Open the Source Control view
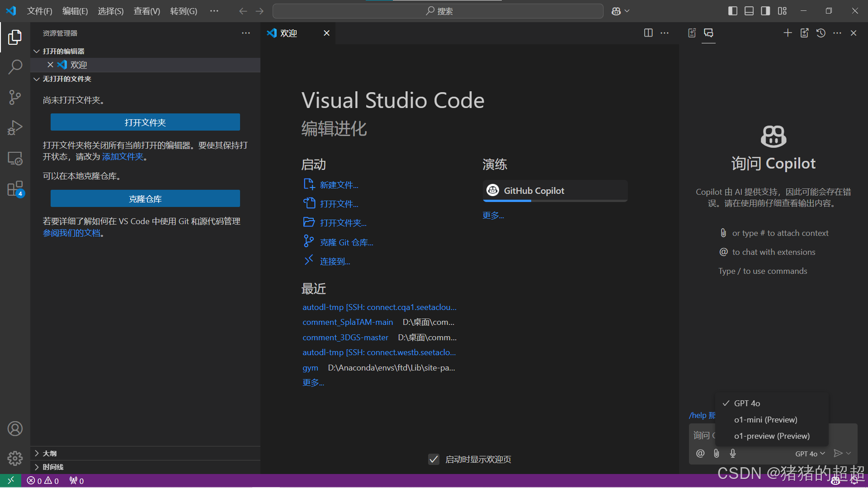Screen dimensions: 868x488 15,97
